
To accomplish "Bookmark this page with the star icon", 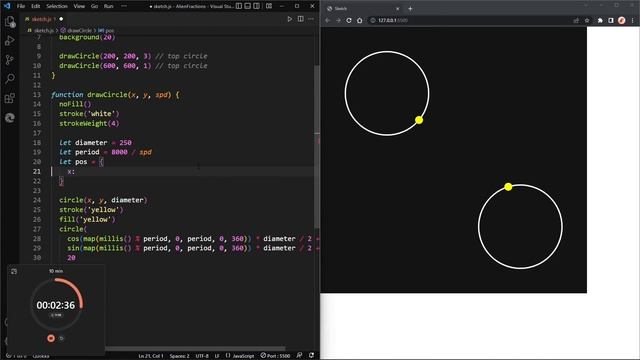I will point(587,20).
